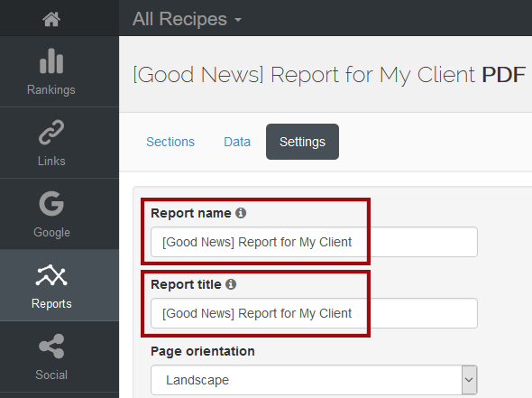Open the Links chain icon
This screenshot has width=532, height=398.
[51, 132]
